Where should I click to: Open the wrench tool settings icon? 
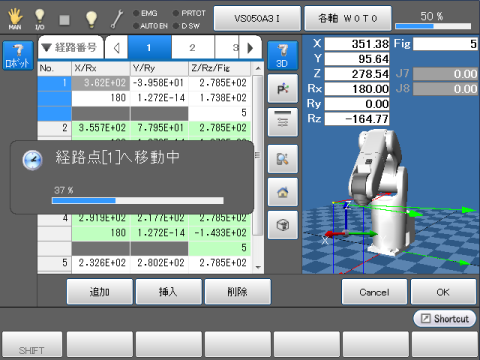tap(117, 19)
